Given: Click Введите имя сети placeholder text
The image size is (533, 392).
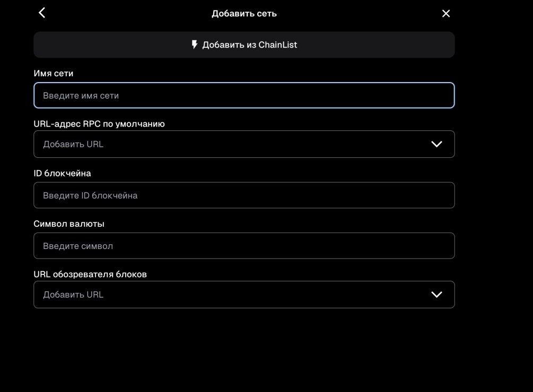Looking at the screenshot, I should (x=81, y=96).
